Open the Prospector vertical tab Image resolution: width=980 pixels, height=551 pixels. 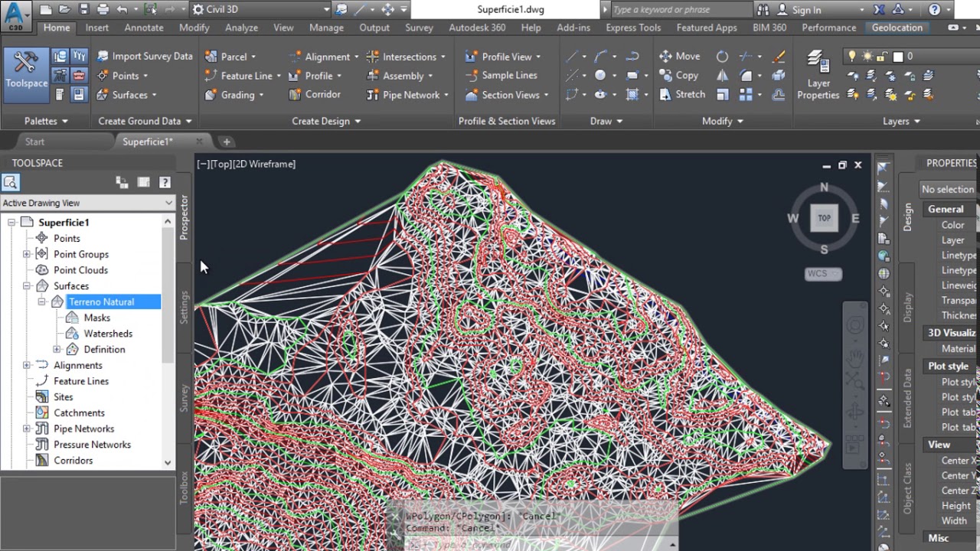(184, 217)
